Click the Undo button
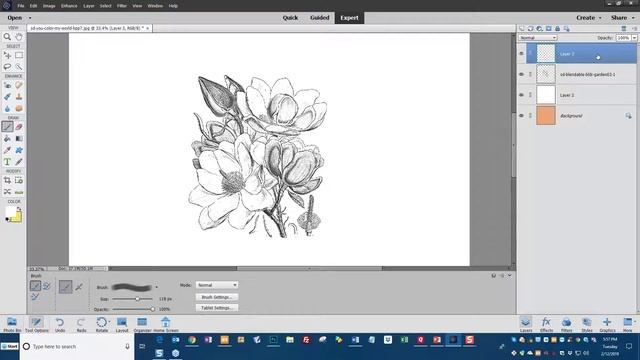The image size is (640, 360). 60,324
